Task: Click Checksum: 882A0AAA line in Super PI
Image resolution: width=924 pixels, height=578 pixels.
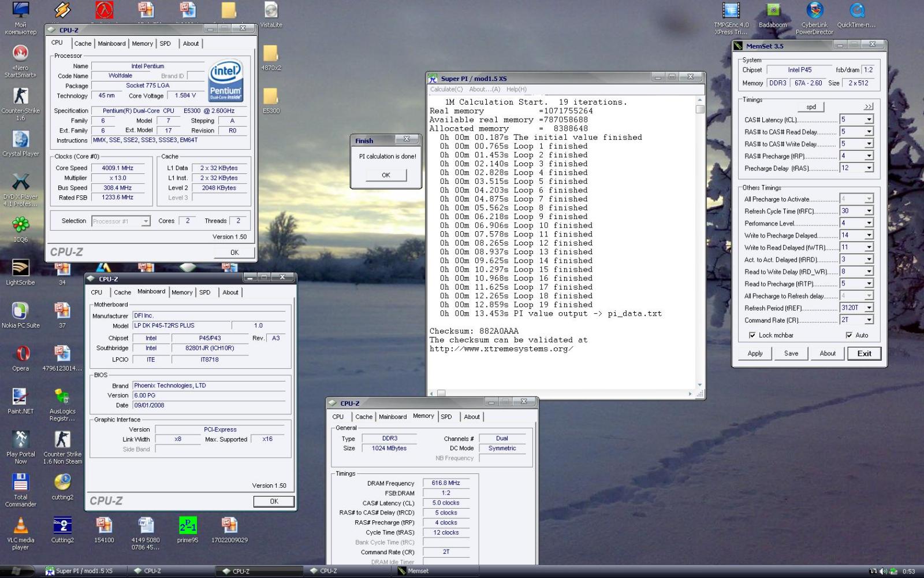Action: point(474,331)
